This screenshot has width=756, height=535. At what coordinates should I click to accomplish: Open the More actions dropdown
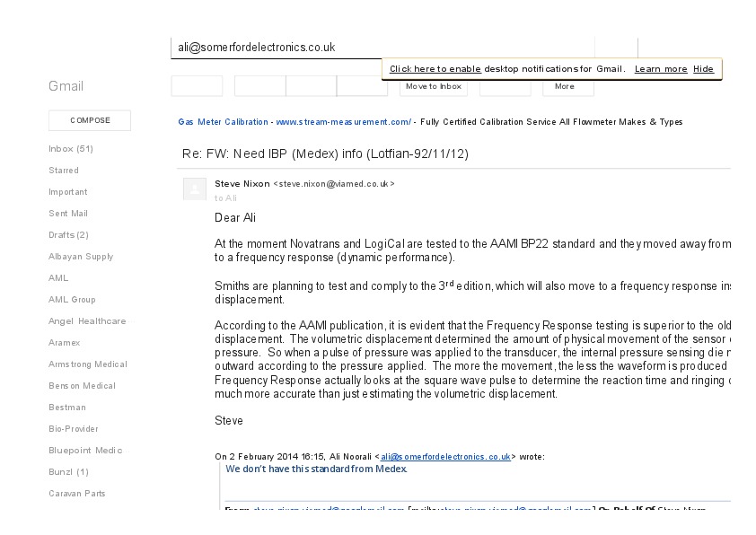click(565, 86)
